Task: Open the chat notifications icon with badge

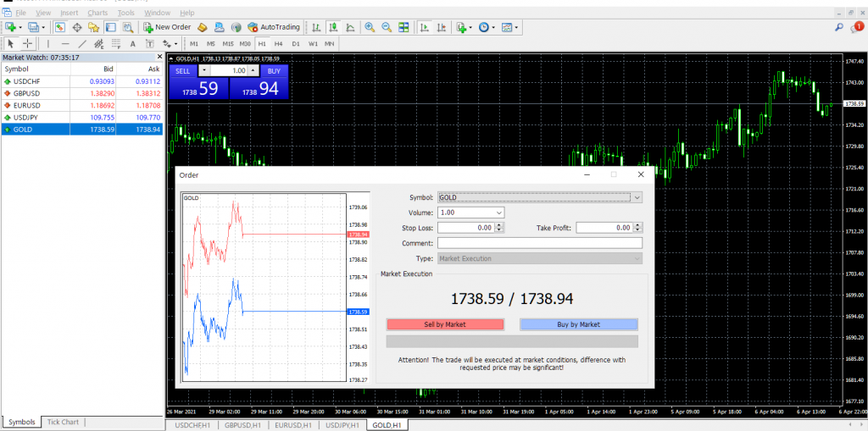Action: pyautogui.click(x=856, y=26)
